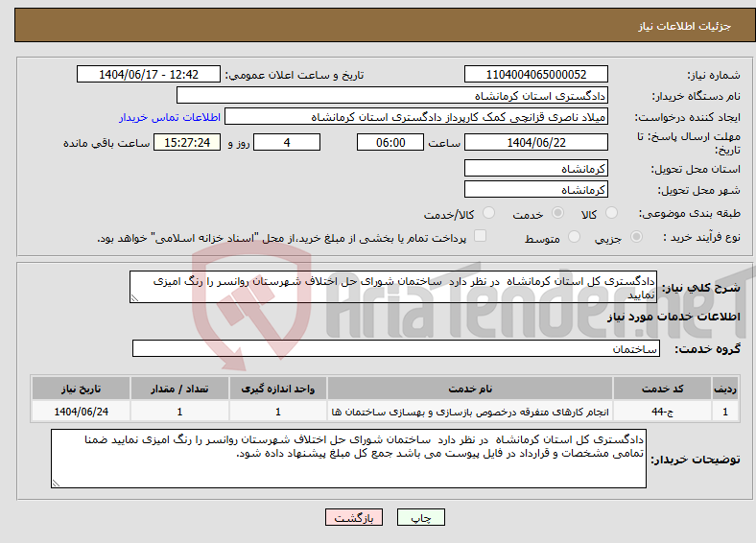Click the buyer notes text area
The width and height of the screenshot is (756, 543).
click(x=348, y=459)
